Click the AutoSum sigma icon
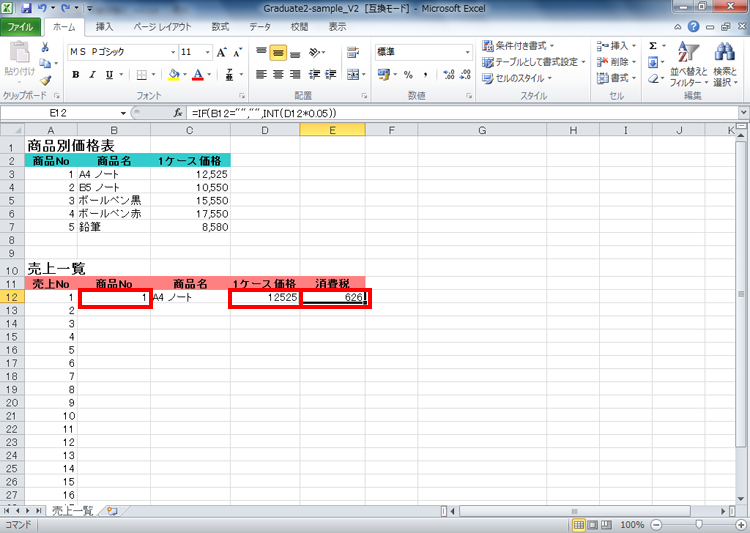 tap(653, 46)
